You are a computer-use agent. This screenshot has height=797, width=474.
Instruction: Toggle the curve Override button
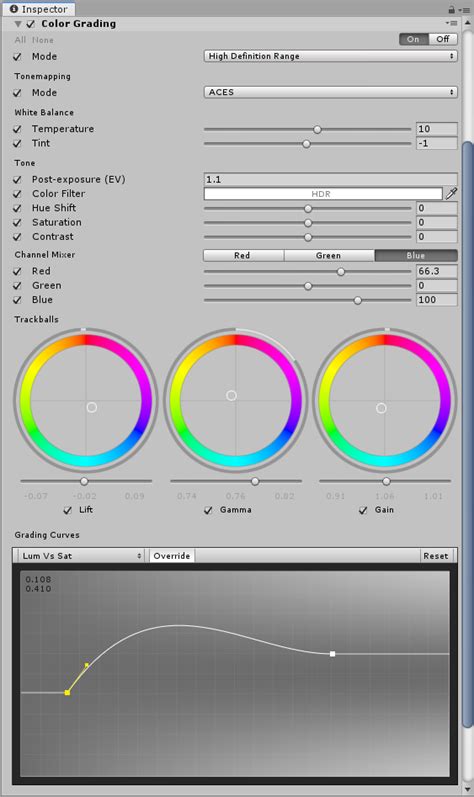tap(172, 556)
